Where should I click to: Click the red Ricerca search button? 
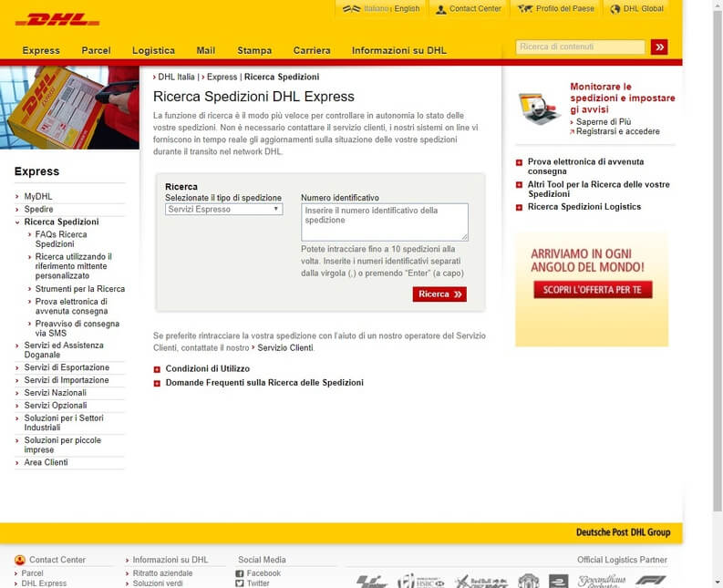click(439, 294)
